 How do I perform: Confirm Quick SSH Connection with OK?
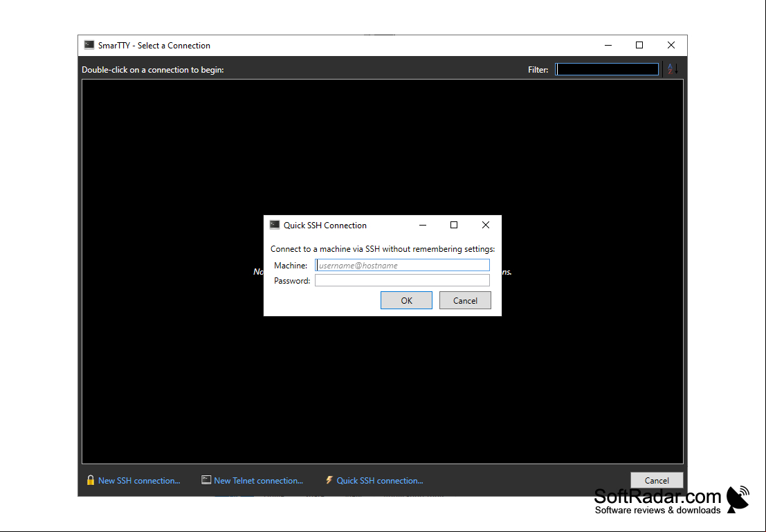click(406, 300)
